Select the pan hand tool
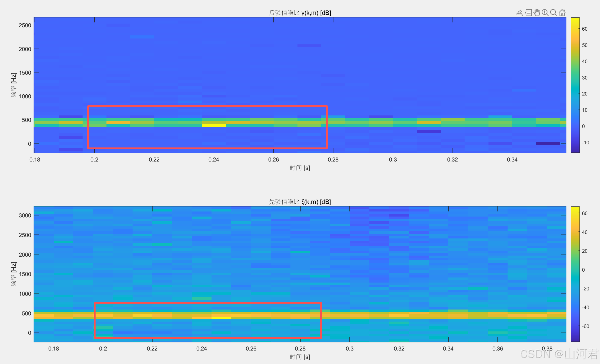Screen dimensions: 600x364 coord(537,13)
